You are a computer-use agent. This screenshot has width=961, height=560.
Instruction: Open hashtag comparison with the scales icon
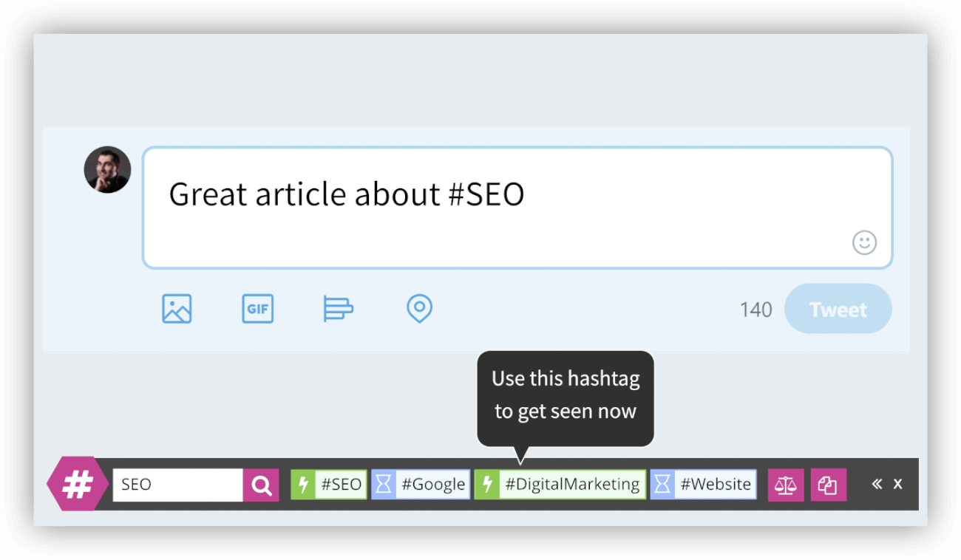coord(786,484)
